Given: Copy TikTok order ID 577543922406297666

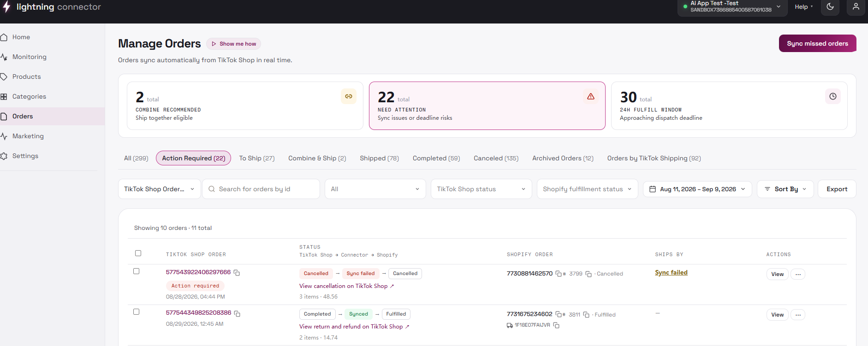Looking at the screenshot, I should point(237,273).
